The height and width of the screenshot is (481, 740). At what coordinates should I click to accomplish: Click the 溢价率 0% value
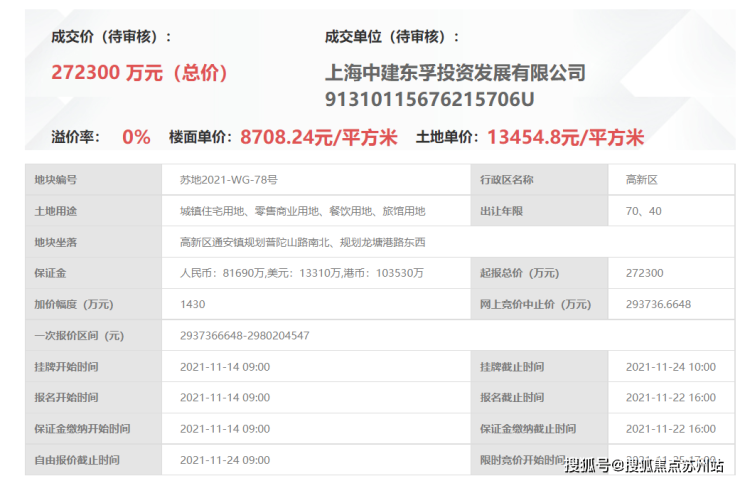point(136,137)
